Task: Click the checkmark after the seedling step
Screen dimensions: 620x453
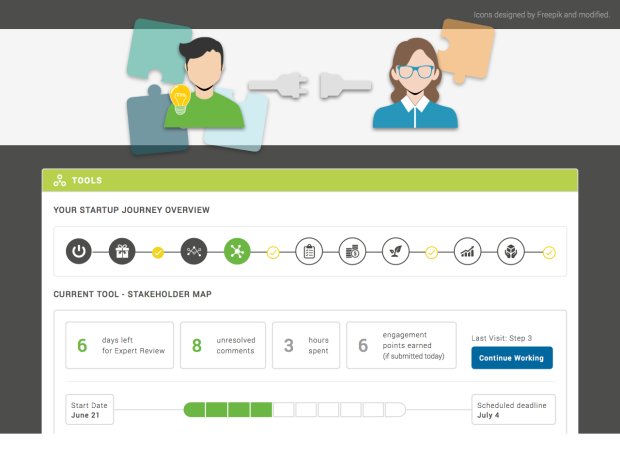Action: point(431,252)
